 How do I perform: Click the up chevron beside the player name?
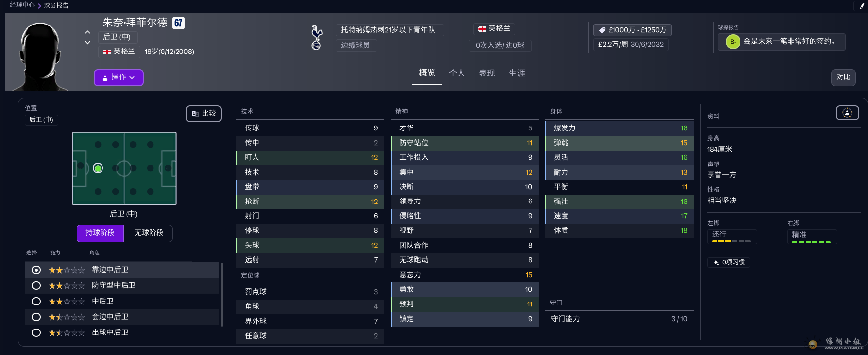point(87,32)
